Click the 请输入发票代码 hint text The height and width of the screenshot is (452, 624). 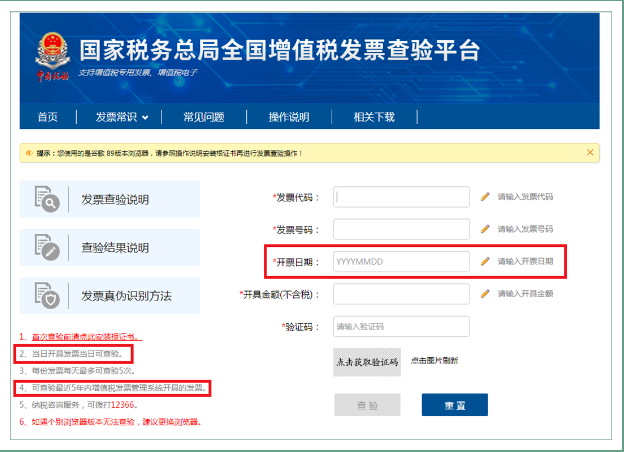(x=525, y=197)
